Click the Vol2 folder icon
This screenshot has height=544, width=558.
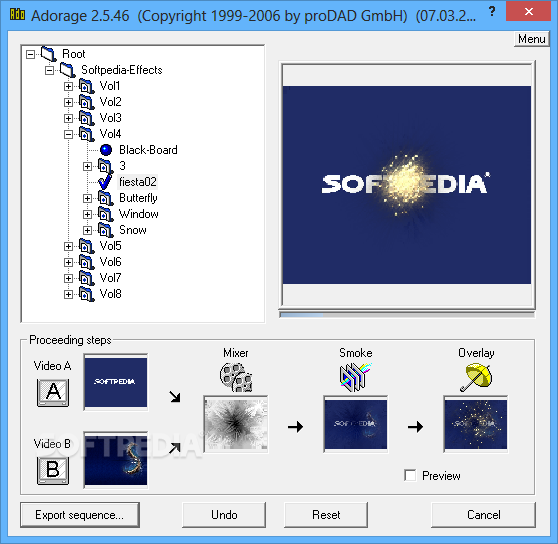[86, 102]
